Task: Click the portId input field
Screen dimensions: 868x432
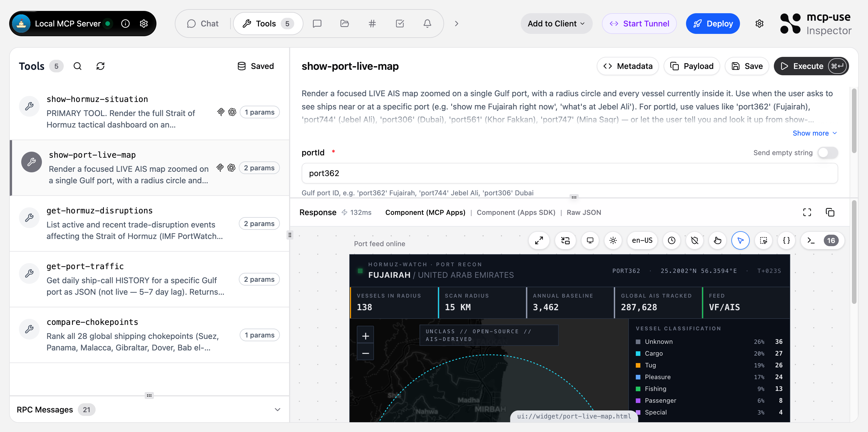Action: pos(569,173)
